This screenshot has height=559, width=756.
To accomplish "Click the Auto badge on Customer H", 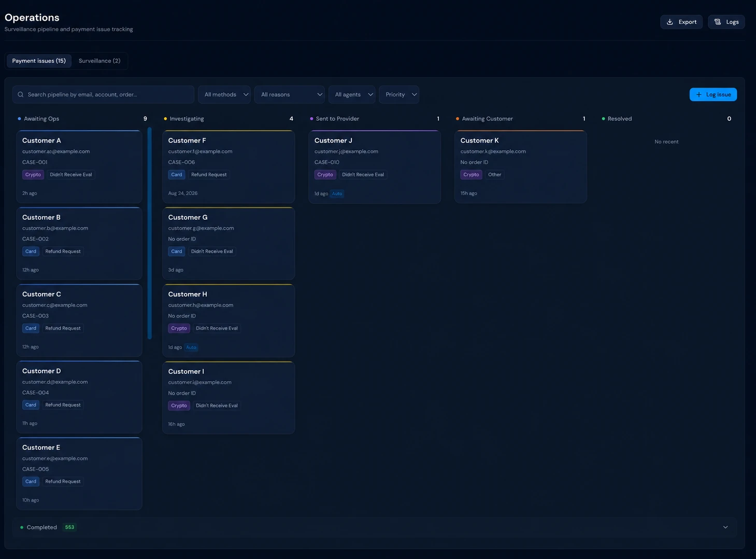I will pos(191,347).
